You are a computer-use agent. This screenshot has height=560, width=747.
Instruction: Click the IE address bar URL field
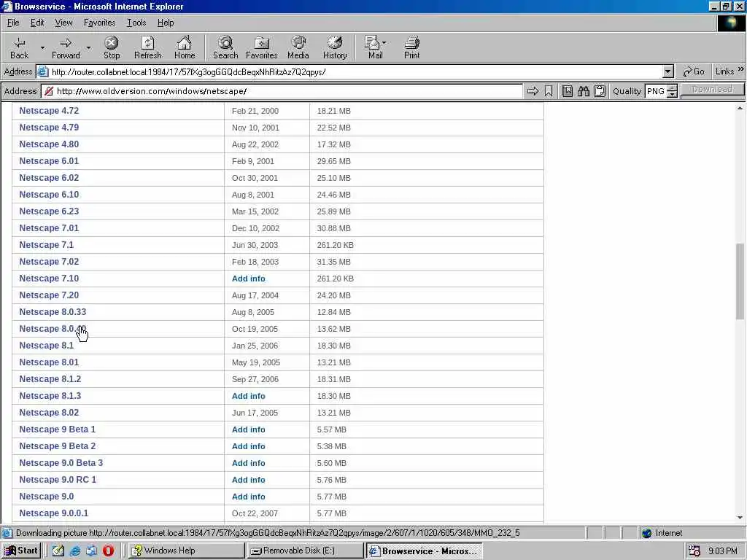click(x=355, y=72)
